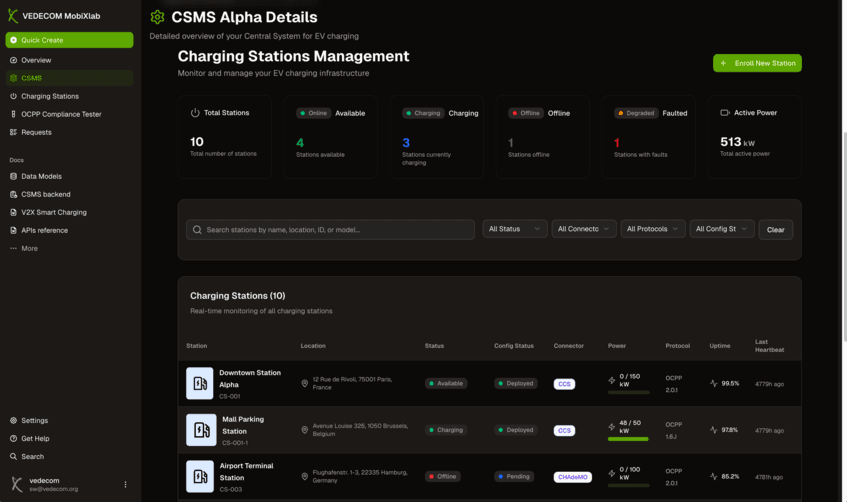The height and width of the screenshot is (502, 847).
Task: Open the All Config Status dropdown
Action: [722, 229]
